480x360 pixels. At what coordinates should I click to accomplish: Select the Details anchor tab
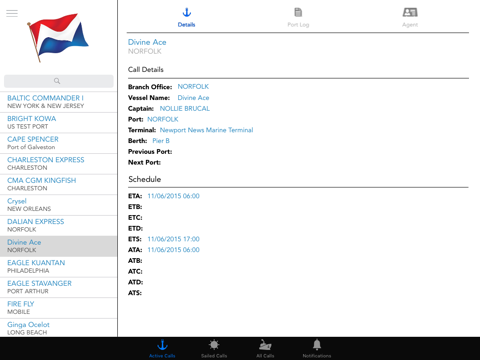[186, 17]
